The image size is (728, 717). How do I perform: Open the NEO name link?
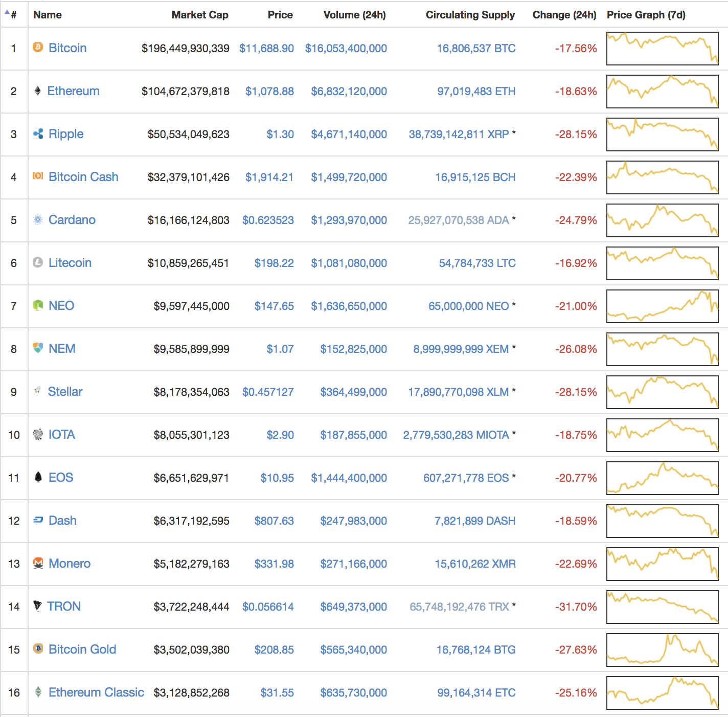point(61,305)
